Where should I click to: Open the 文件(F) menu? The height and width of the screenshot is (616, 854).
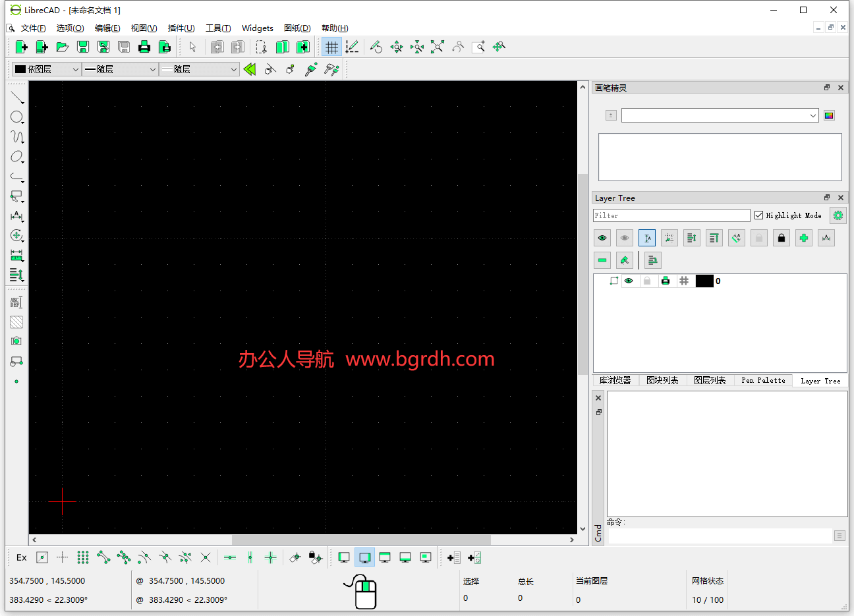33,28
